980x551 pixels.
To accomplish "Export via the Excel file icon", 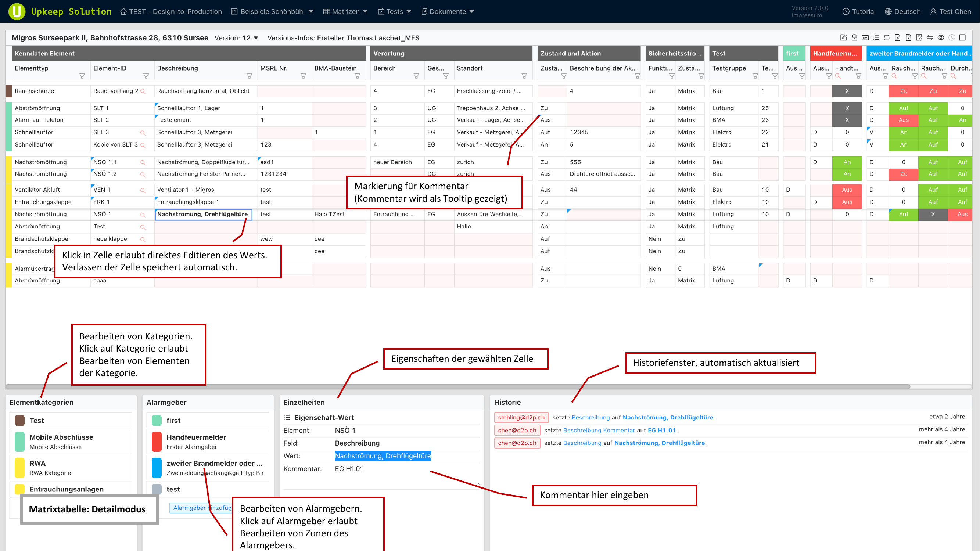I will pos(908,37).
